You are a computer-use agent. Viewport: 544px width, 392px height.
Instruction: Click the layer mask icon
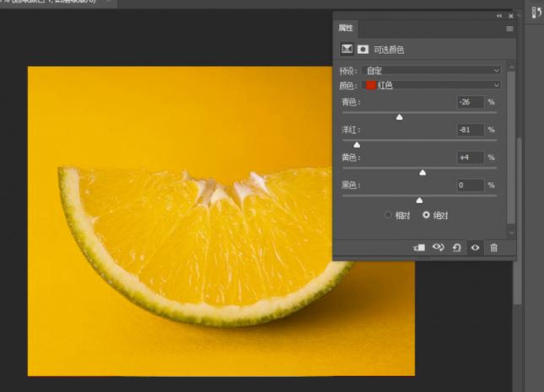(363, 50)
